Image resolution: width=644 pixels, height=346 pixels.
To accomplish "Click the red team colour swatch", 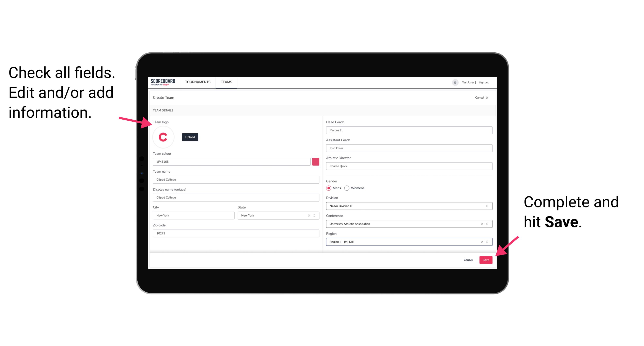I will [x=316, y=161].
